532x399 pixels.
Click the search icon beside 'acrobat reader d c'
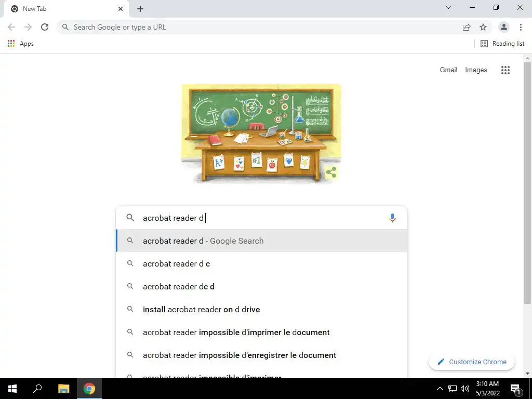coord(130,263)
